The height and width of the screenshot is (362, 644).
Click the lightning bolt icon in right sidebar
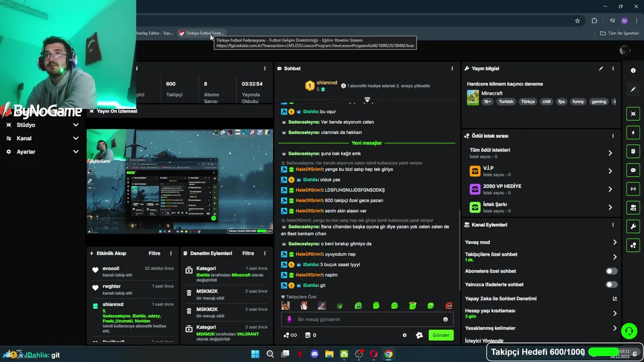pos(633,133)
